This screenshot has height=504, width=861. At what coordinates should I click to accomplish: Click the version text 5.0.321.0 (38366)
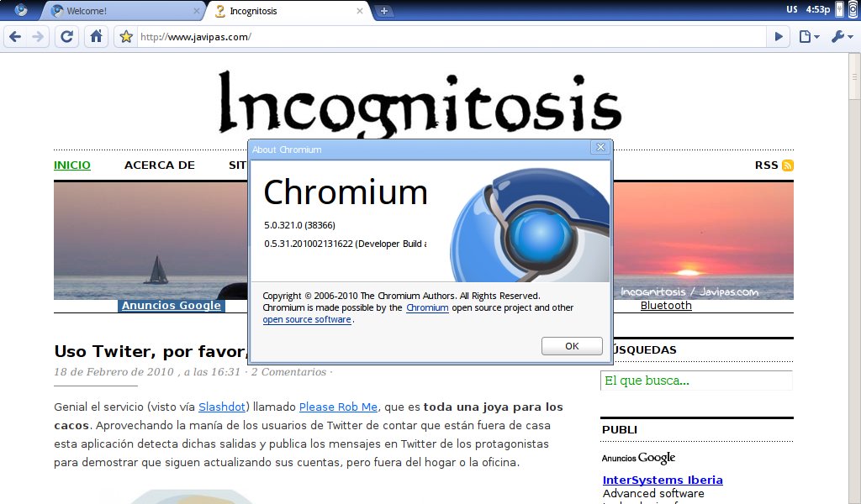click(x=299, y=225)
